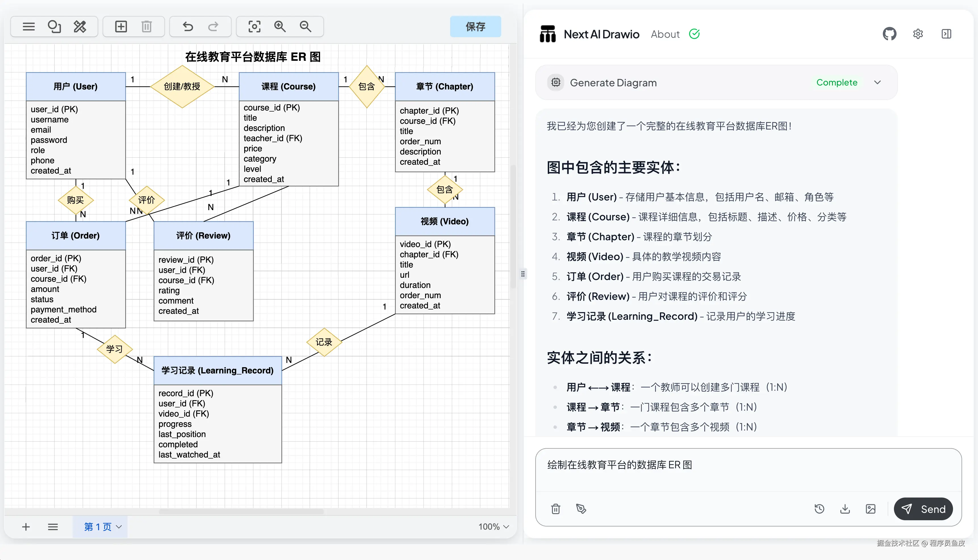
Task: Zoom out with magnifier minus
Action: coord(305,26)
